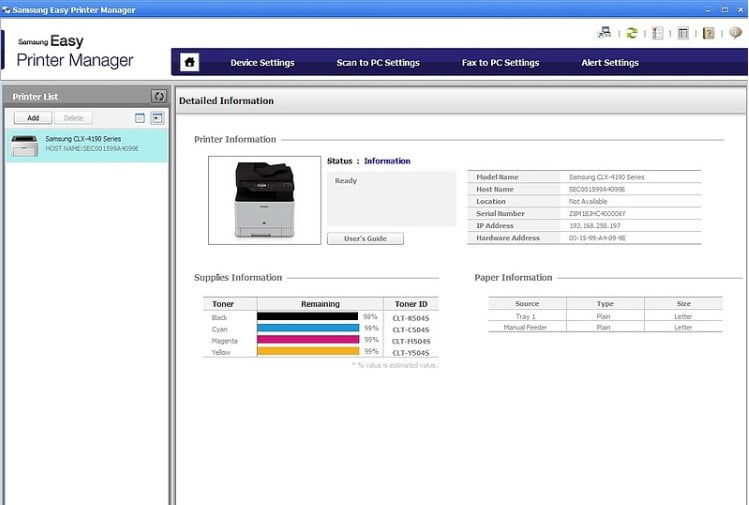Viewport: 749px width, 505px height.
Task: Click the CLT-C504S toner ID
Action: (411, 330)
